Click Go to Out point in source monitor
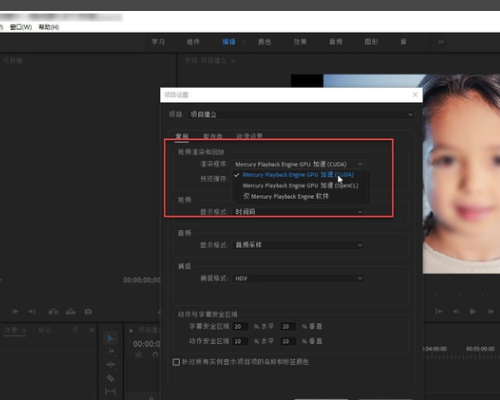The height and width of the screenshot is (400, 500). click(x=32, y=312)
